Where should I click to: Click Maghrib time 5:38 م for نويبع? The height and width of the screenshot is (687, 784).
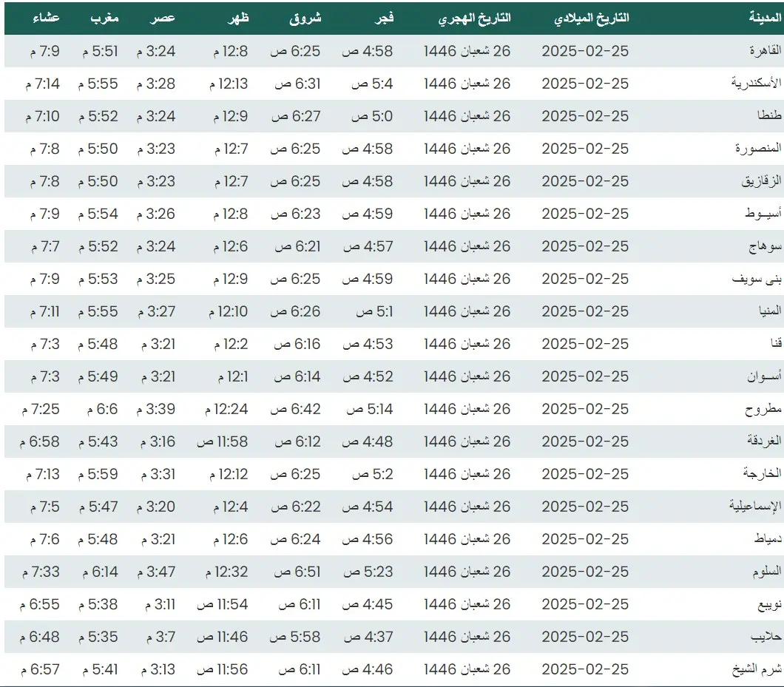[98, 604]
